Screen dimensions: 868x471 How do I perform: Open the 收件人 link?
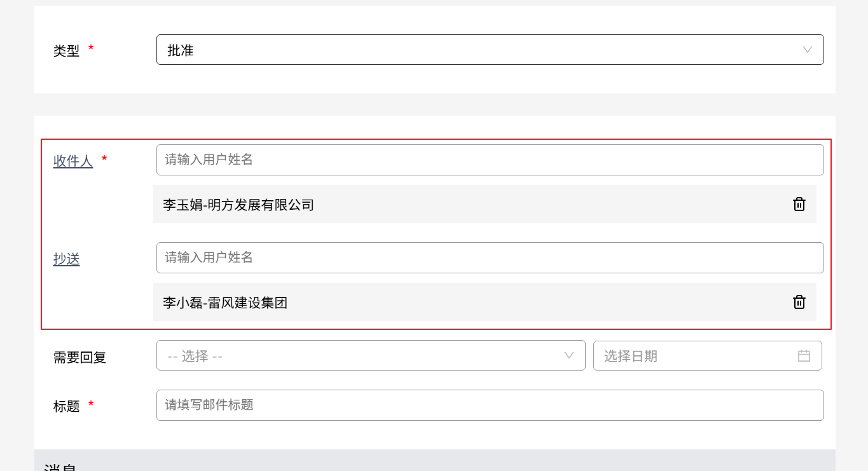73,161
